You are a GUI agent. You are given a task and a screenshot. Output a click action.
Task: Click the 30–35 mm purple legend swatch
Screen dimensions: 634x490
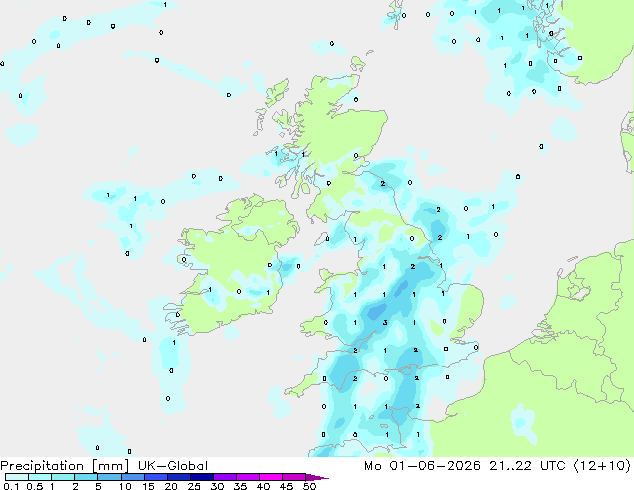(x=224, y=477)
